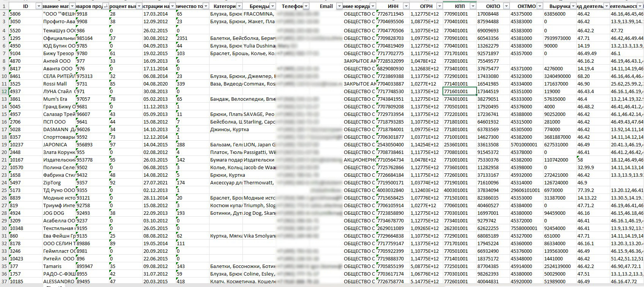The width and height of the screenshot is (644, 287).
Task: Select the 'Антей ООО' store name cell
Action: pyautogui.click(x=59, y=61)
